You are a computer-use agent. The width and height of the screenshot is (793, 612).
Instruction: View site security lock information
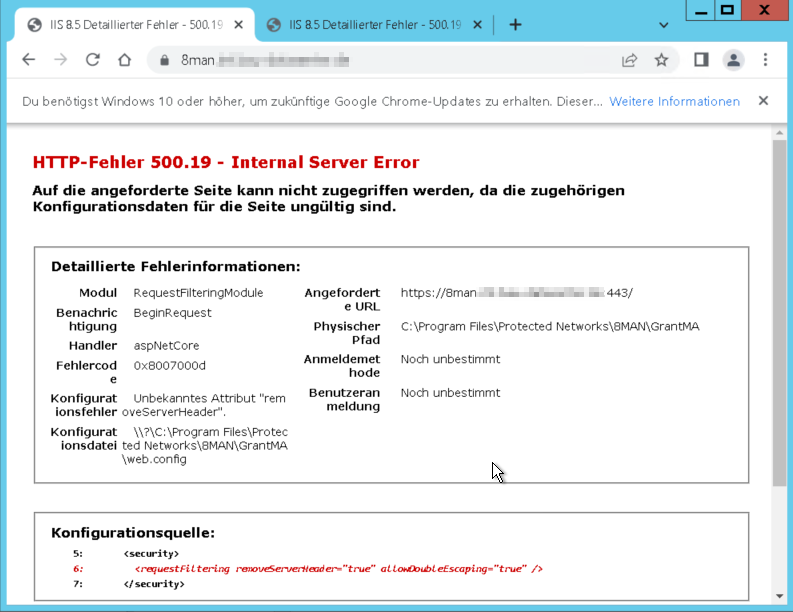tap(164, 60)
